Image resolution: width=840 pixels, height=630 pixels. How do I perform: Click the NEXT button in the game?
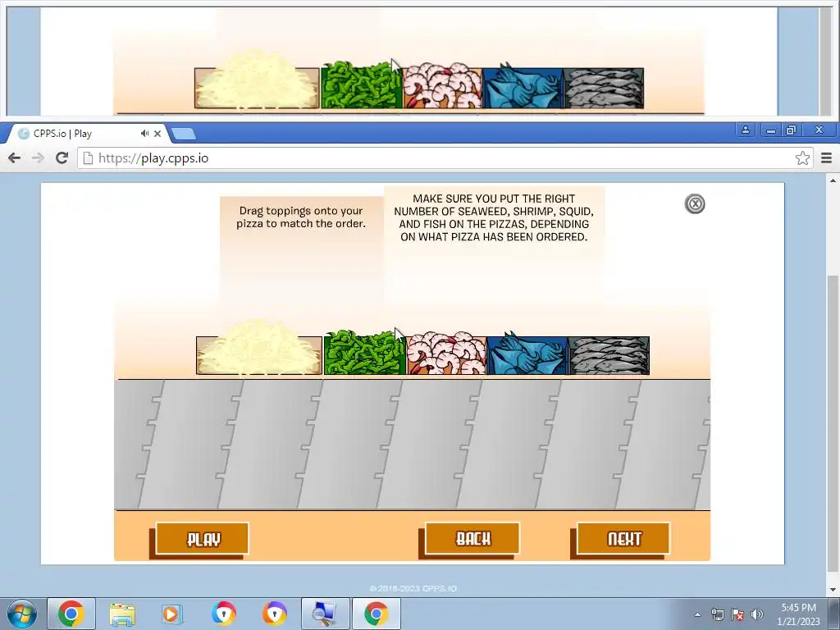[x=623, y=538]
